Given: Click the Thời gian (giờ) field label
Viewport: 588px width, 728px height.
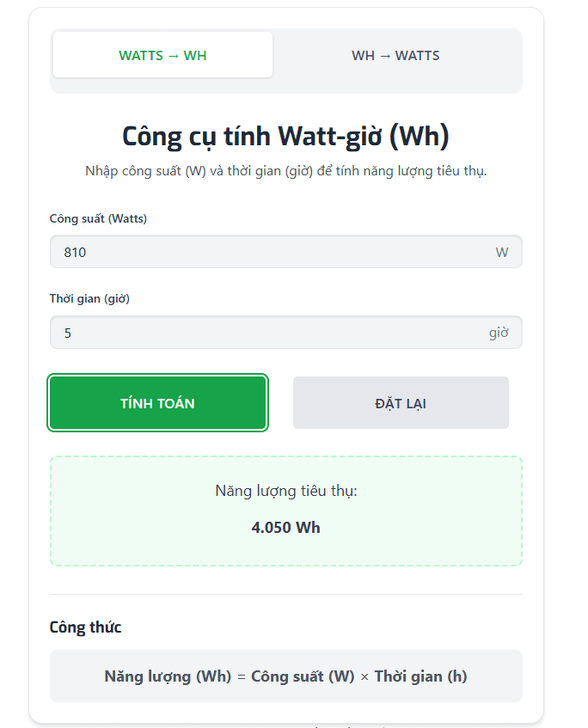Looking at the screenshot, I should pos(89,299).
